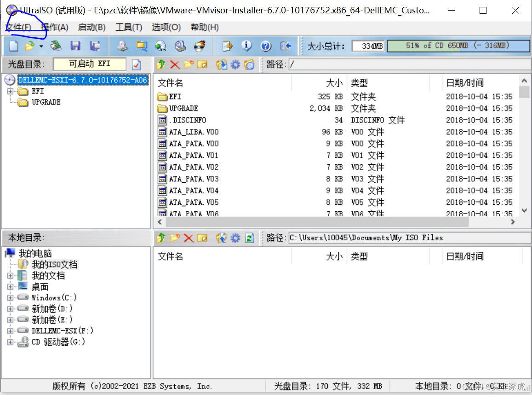The height and width of the screenshot is (395, 532).
Task: Create new folder in disc directory toolbar
Action: (x=189, y=64)
